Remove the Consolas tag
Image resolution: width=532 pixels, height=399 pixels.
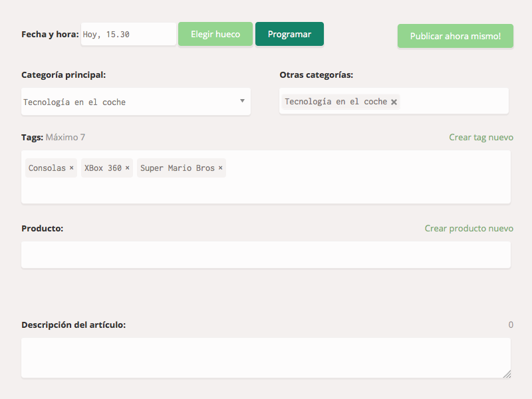point(72,168)
